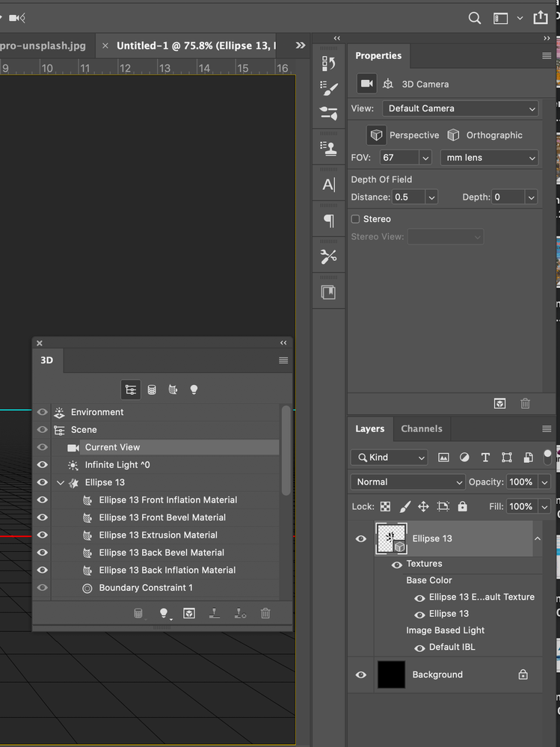This screenshot has height=747, width=560.
Task: Select the Orthographic camera icon
Action: [x=453, y=135]
